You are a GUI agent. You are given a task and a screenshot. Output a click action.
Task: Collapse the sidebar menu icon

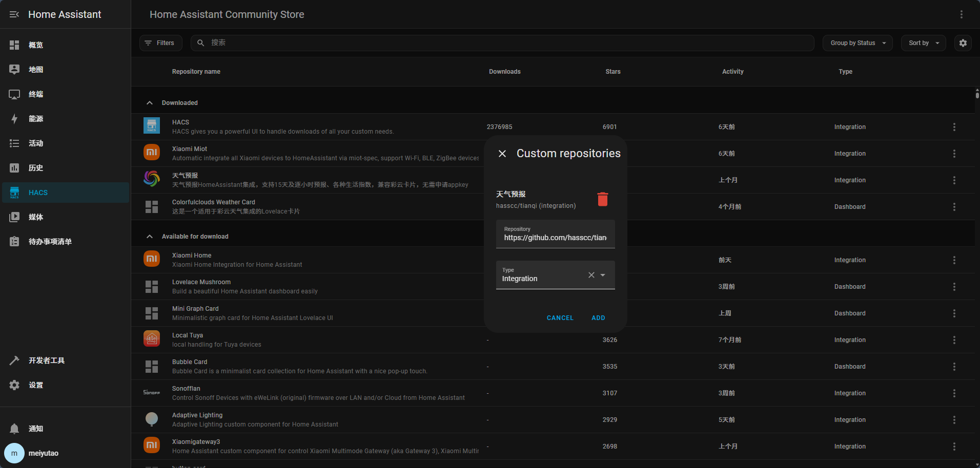click(x=14, y=14)
